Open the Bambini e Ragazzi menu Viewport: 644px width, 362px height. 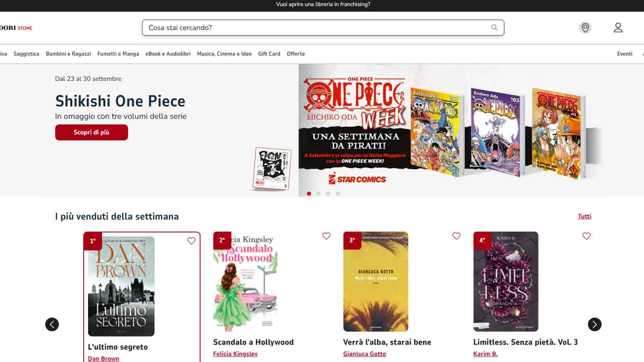pos(68,54)
